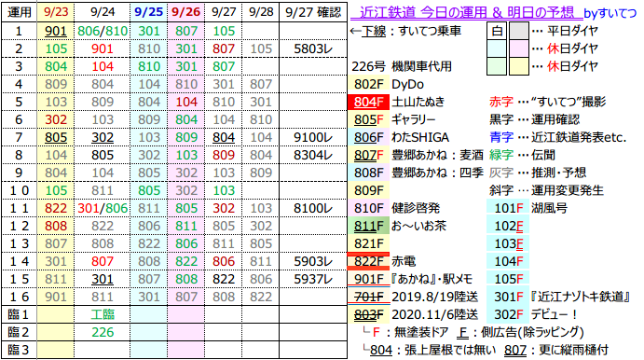
Task: Click underlined 302 in row 7 of 9/24
Action: [x=103, y=137]
